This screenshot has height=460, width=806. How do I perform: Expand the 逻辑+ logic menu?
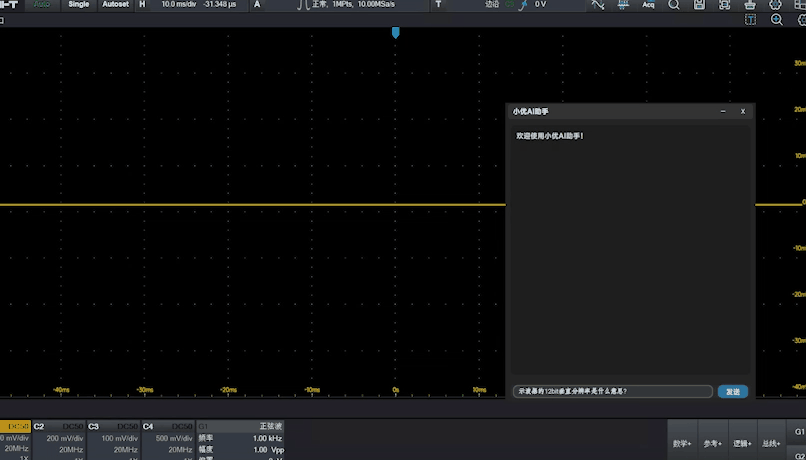pos(742,442)
